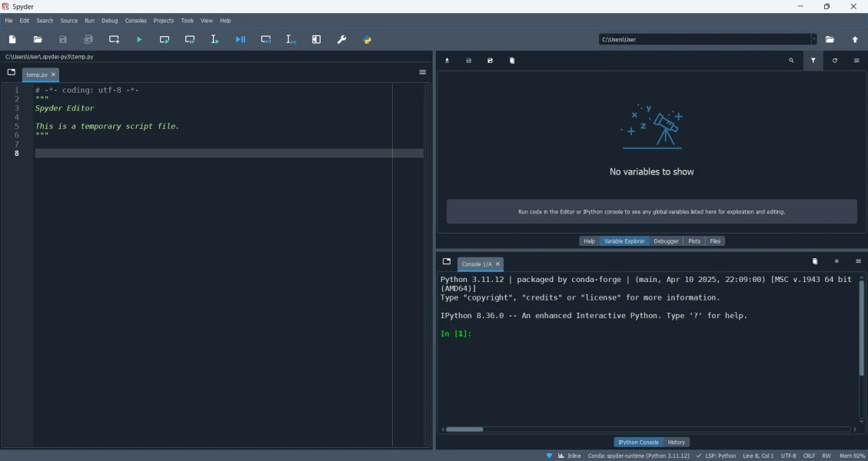The width and height of the screenshot is (868, 461).
Task: Open the Help menu in the menu bar
Action: [x=225, y=21]
